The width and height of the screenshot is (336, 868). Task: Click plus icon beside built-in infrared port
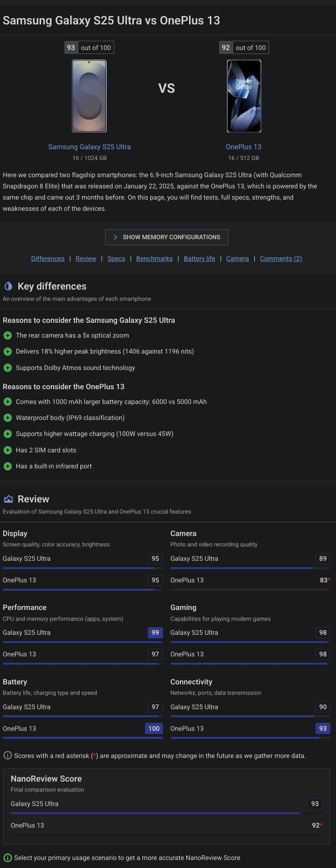(x=8, y=466)
